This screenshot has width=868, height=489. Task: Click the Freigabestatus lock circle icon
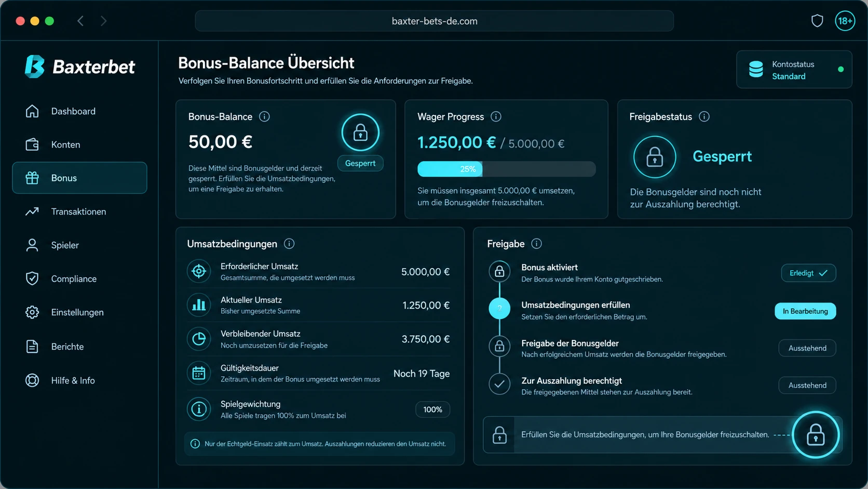tap(655, 157)
